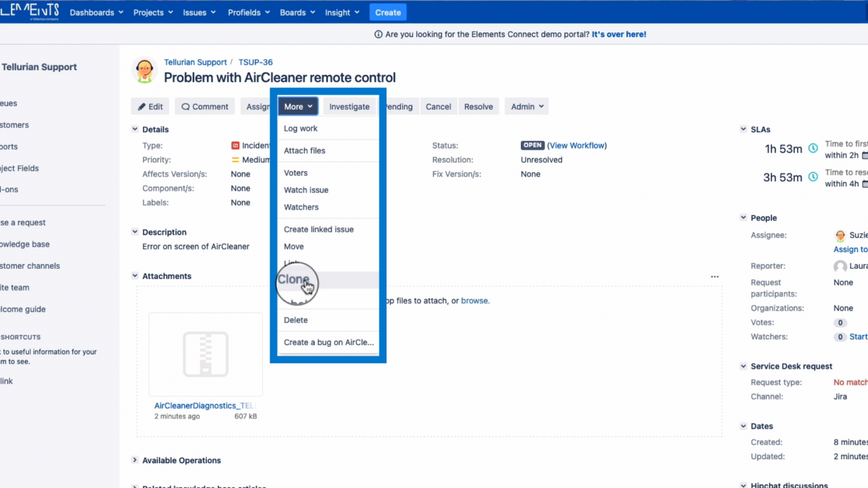Click the blue Create button
Image resolution: width=868 pixels, height=488 pixels.
coord(388,12)
